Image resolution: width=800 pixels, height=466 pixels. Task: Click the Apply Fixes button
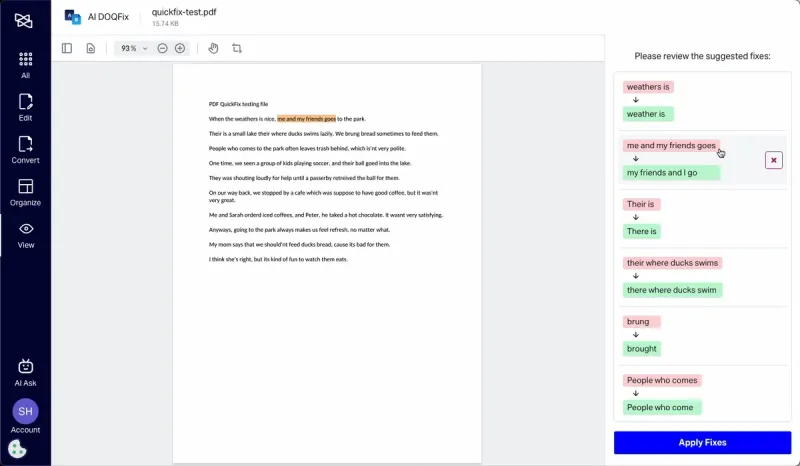point(702,443)
